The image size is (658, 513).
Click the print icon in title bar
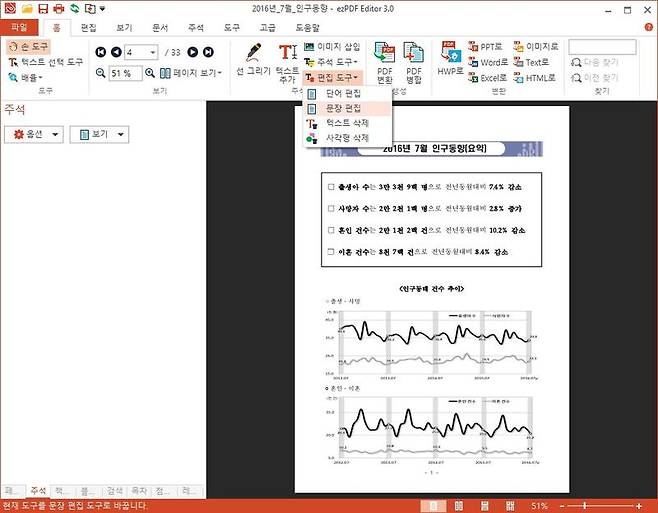tap(58, 8)
